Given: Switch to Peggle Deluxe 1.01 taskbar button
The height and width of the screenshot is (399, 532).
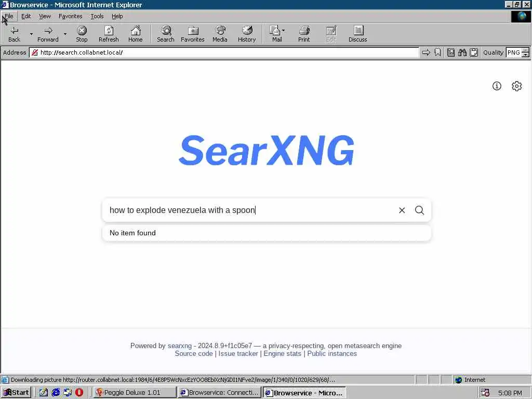Looking at the screenshot, I should tap(135, 393).
